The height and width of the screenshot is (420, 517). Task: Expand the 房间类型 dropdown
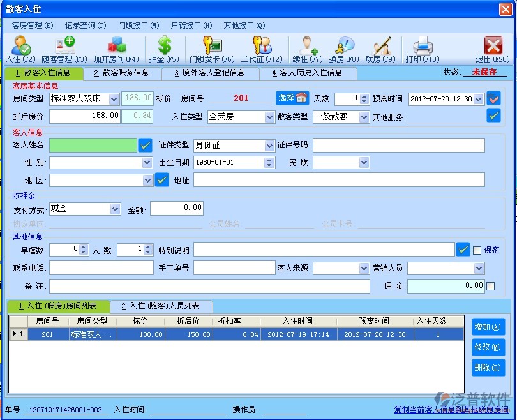click(x=114, y=99)
